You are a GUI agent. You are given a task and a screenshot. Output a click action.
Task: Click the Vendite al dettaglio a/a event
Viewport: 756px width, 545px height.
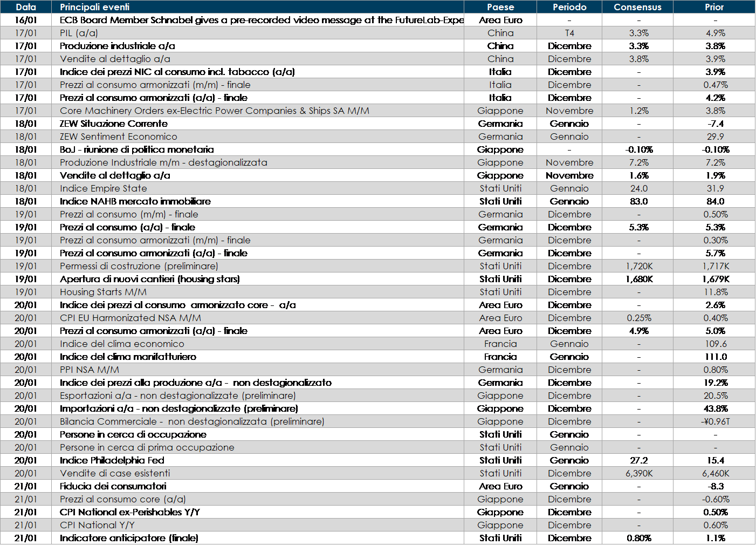click(x=115, y=59)
